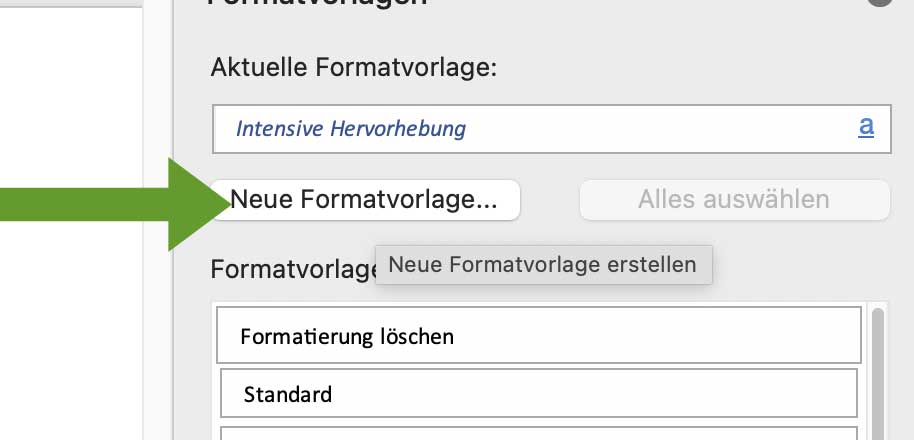Click the Aktuelle Formatvorlage: label
Screen dimensions: 914x440
(x=354, y=68)
